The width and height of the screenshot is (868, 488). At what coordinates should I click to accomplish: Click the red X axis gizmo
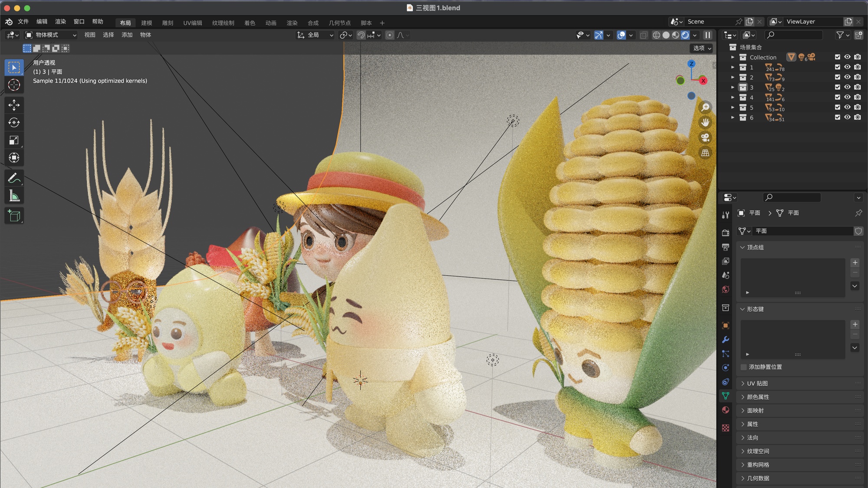click(703, 81)
